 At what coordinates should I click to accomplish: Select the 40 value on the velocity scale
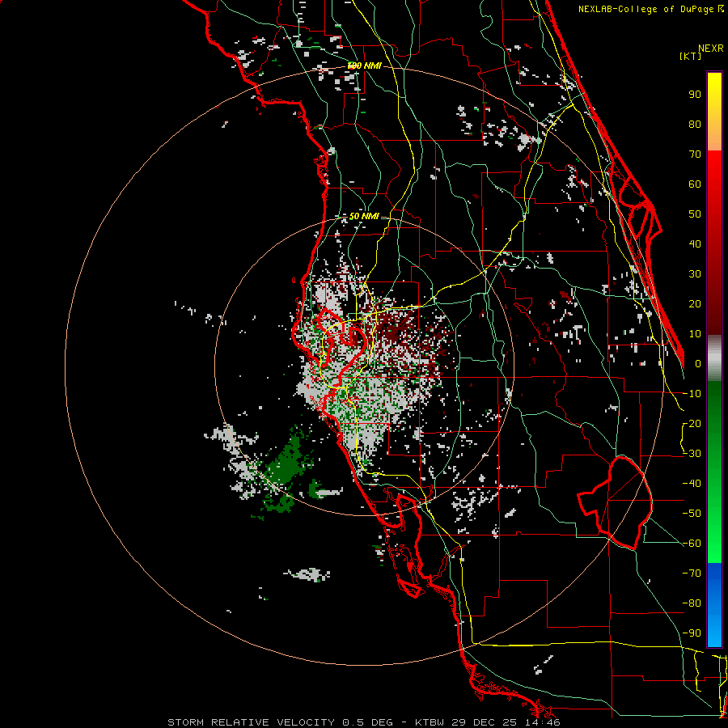(x=695, y=244)
